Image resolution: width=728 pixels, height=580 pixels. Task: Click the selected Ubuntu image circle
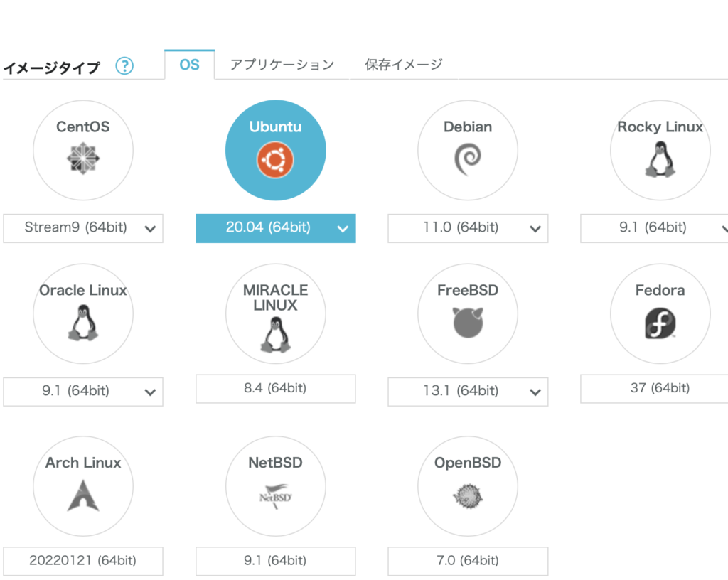[275, 151]
